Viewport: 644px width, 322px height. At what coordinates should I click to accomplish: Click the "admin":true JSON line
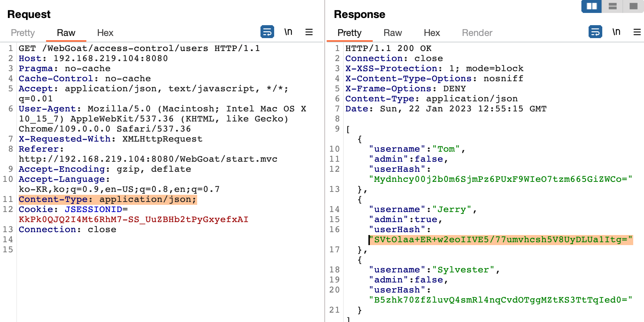coord(405,219)
